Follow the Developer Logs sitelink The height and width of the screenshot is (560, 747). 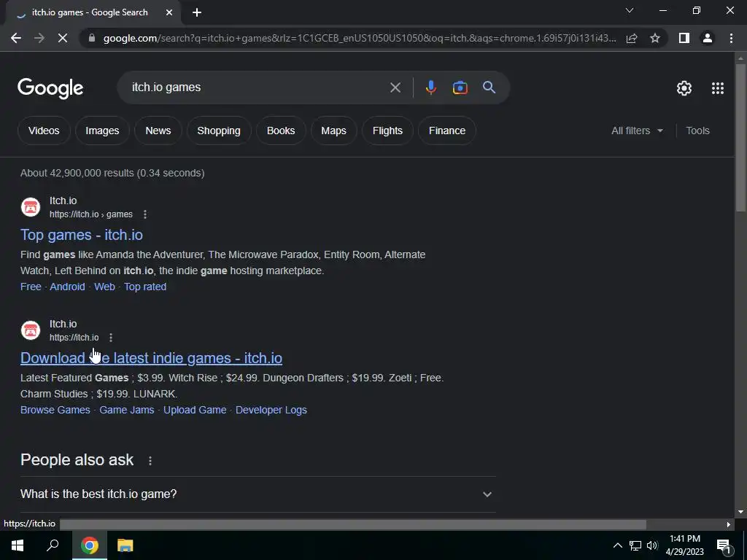point(271,410)
